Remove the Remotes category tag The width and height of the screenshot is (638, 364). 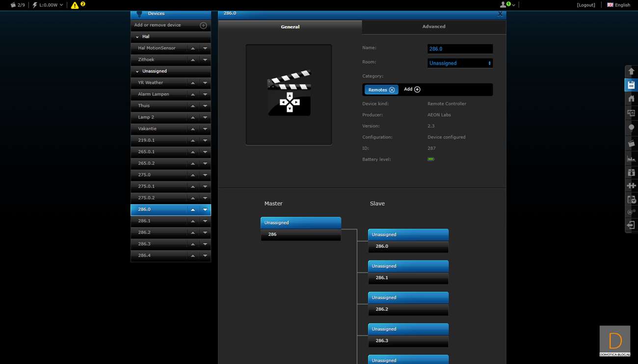(x=392, y=90)
